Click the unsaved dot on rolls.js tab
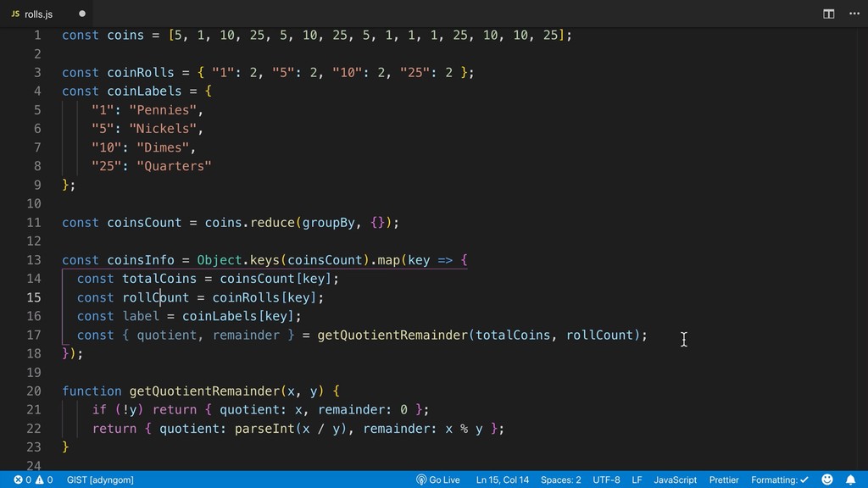The image size is (868, 488). click(82, 14)
